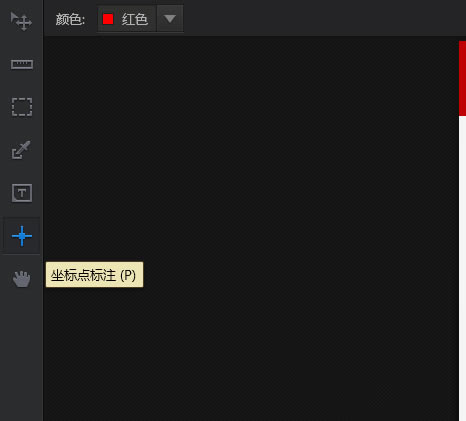
Task: Open the color dropdown arrow next to 红色
Action: point(170,19)
